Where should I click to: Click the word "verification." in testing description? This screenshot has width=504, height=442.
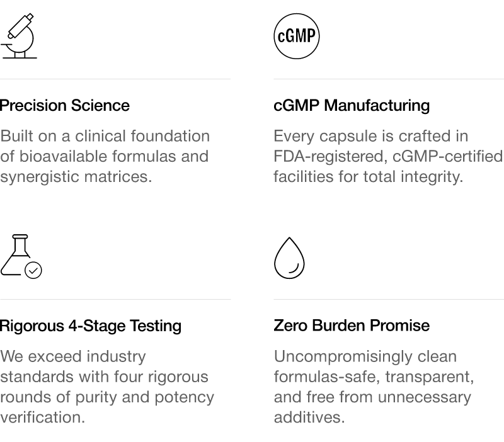tap(42, 417)
